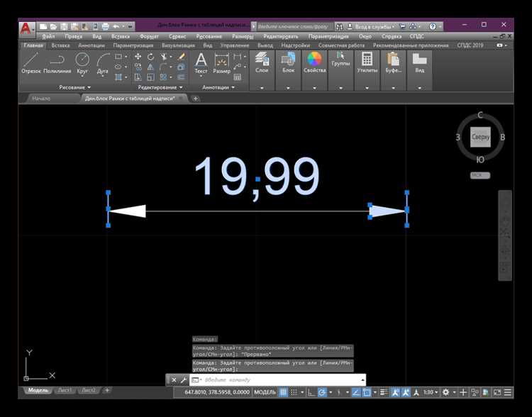The width and height of the screenshot is (532, 417).
Task: Click the Print icon in quick access toolbar
Action: click(106, 26)
